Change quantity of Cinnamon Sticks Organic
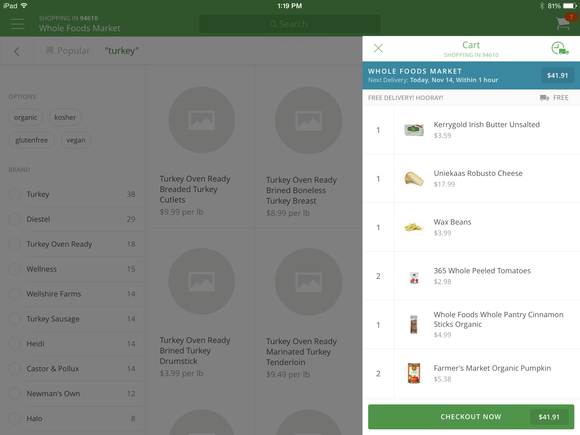The height and width of the screenshot is (435, 580). pos(378,325)
